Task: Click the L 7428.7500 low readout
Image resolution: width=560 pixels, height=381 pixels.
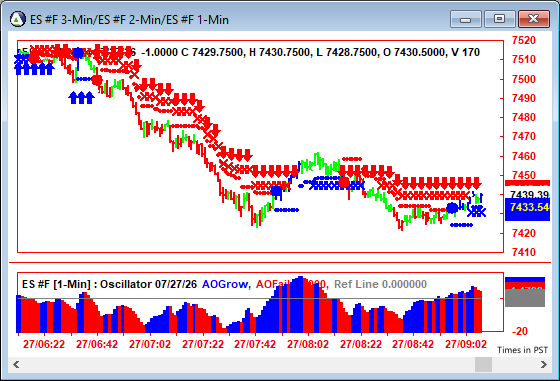Action: tap(346, 52)
